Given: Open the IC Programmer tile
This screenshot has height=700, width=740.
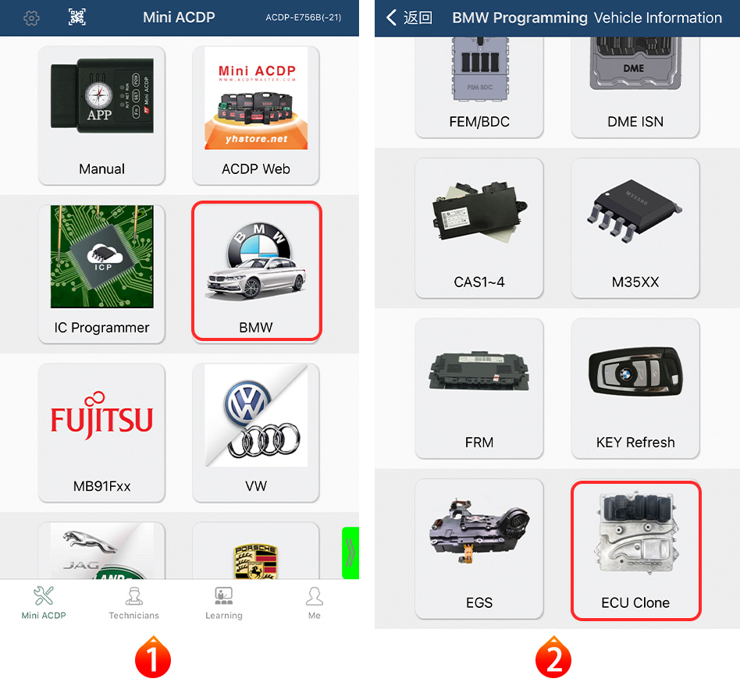Looking at the screenshot, I should pyautogui.click(x=101, y=273).
